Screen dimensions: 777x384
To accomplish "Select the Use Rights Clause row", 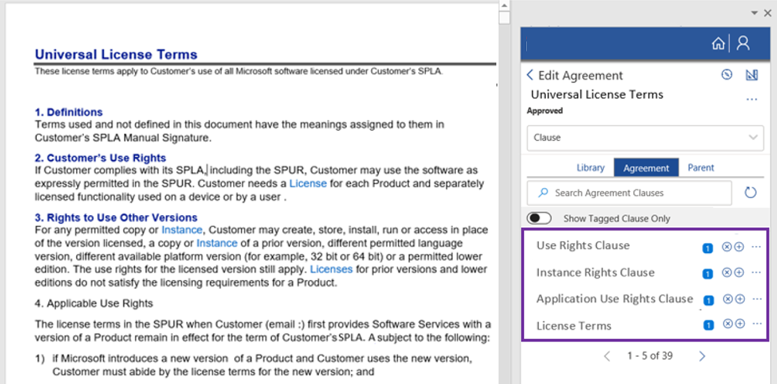I will tap(645, 246).
